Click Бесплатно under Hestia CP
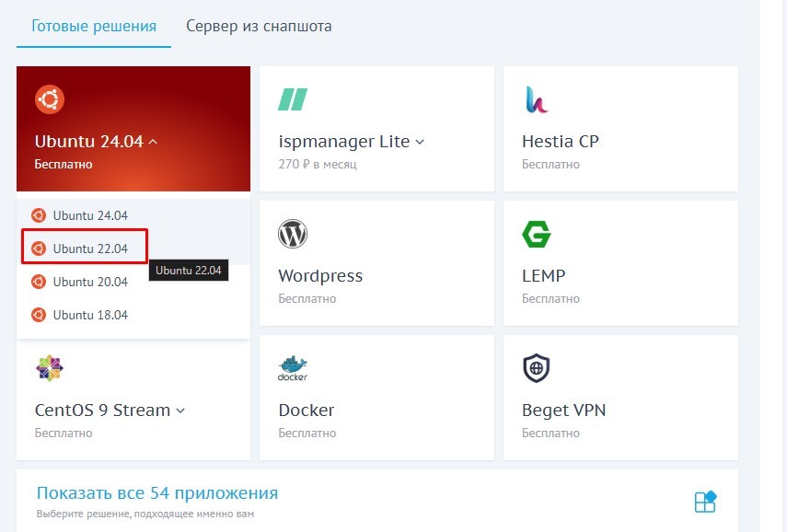This screenshot has width=787, height=532. (x=550, y=164)
